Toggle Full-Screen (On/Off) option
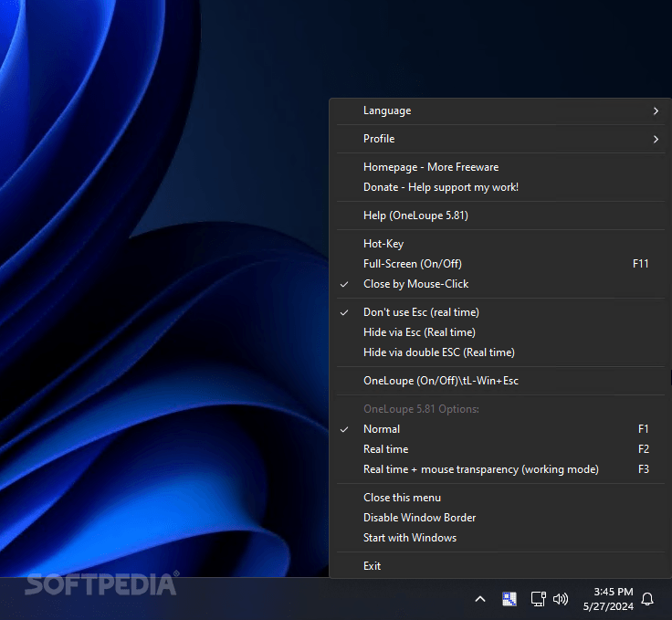This screenshot has height=620, width=672. pyautogui.click(x=501, y=264)
